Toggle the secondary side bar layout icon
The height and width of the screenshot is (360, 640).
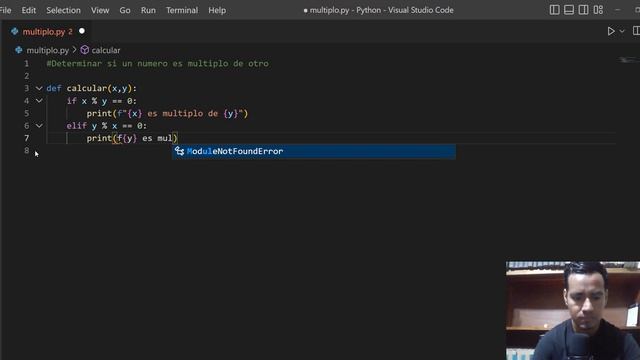[583, 10]
